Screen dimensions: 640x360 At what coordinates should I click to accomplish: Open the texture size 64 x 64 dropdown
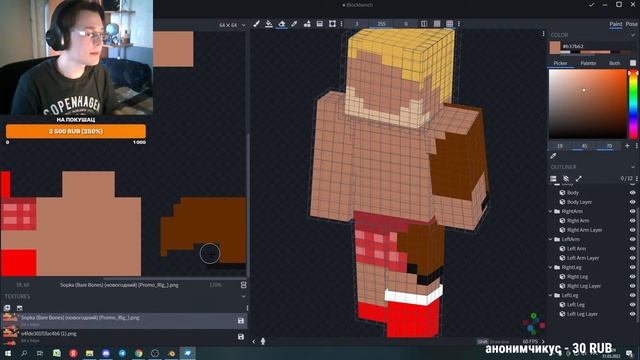(232, 25)
